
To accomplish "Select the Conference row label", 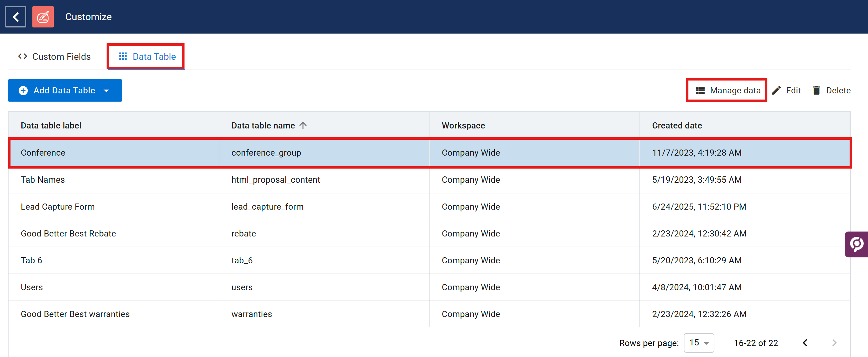I will click(43, 153).
